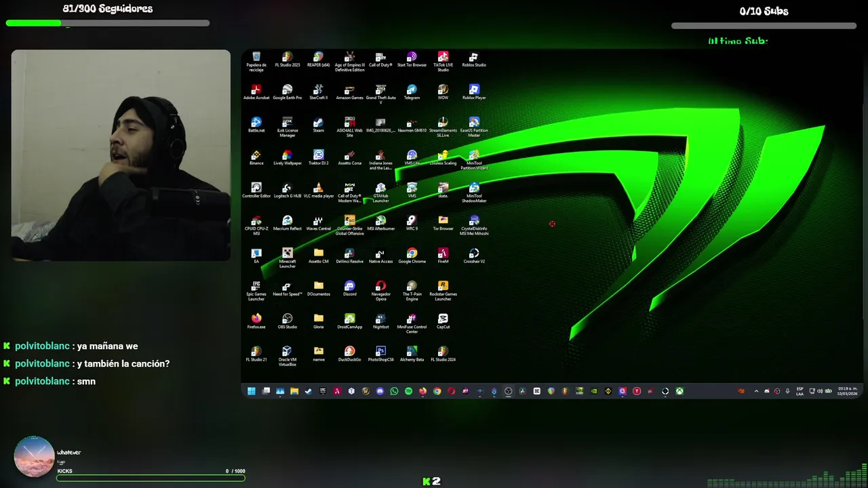
Task: Open the OBS Studio desktop shortcut
Action: [x=288, y=321]
